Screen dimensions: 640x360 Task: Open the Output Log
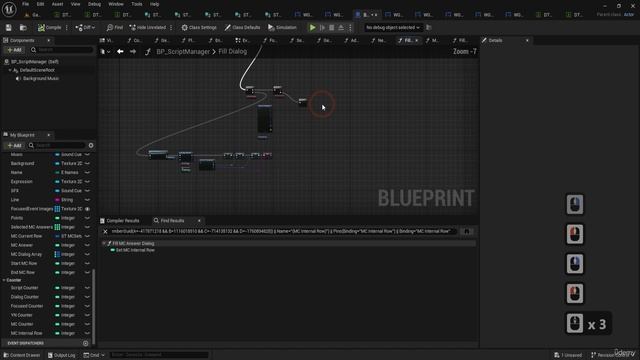(62, 355)
